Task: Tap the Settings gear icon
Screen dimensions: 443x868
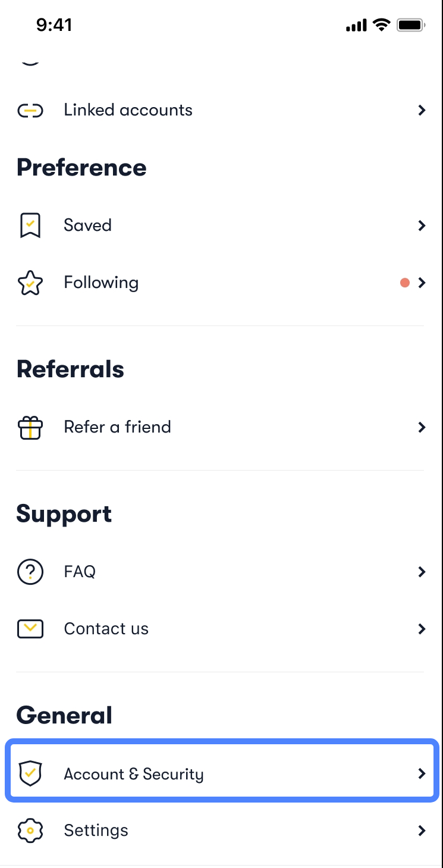Action: click(30, 831)
